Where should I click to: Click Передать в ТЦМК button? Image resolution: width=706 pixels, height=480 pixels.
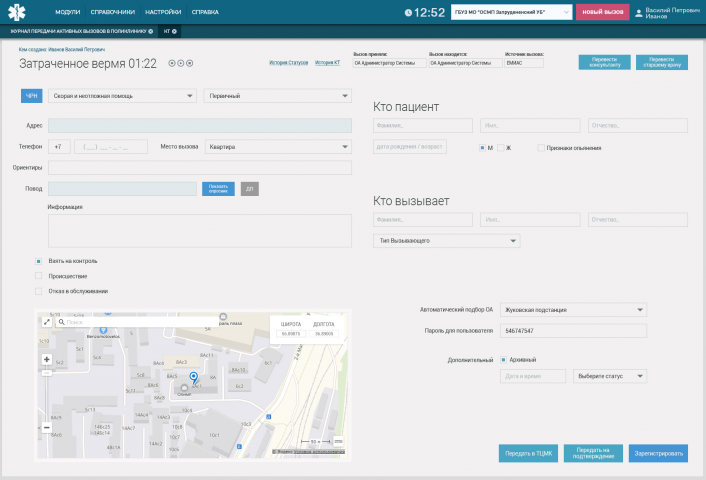coord(528,453)
